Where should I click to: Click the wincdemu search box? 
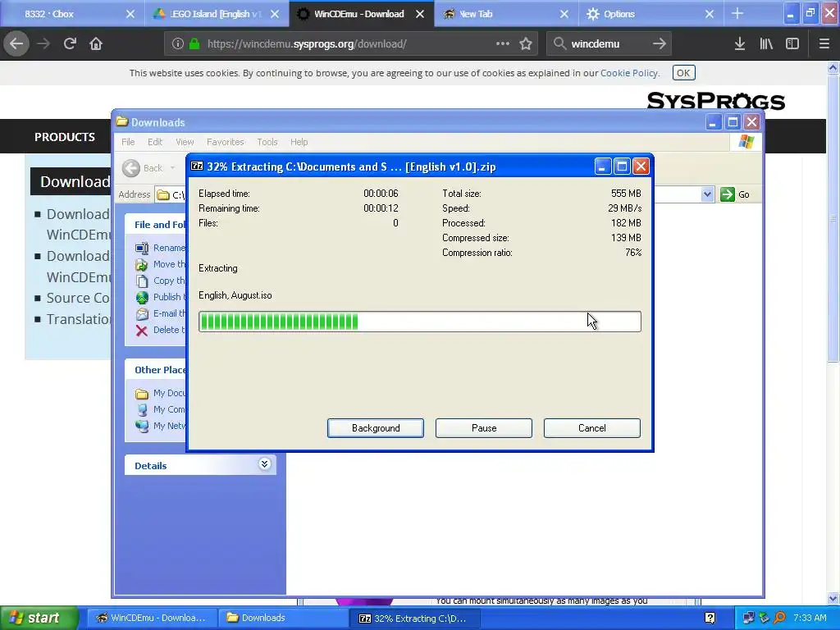point(608,44)
